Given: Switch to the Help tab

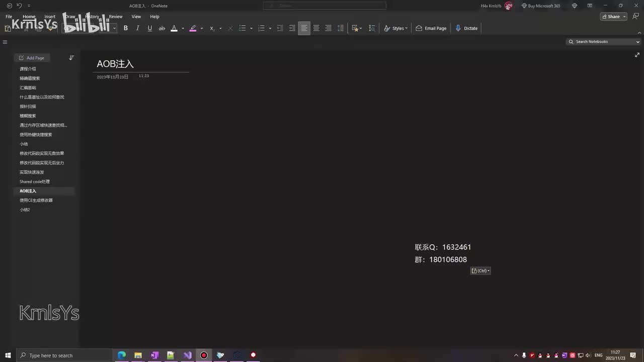Looking at the screenshot, I should [154, 17].
